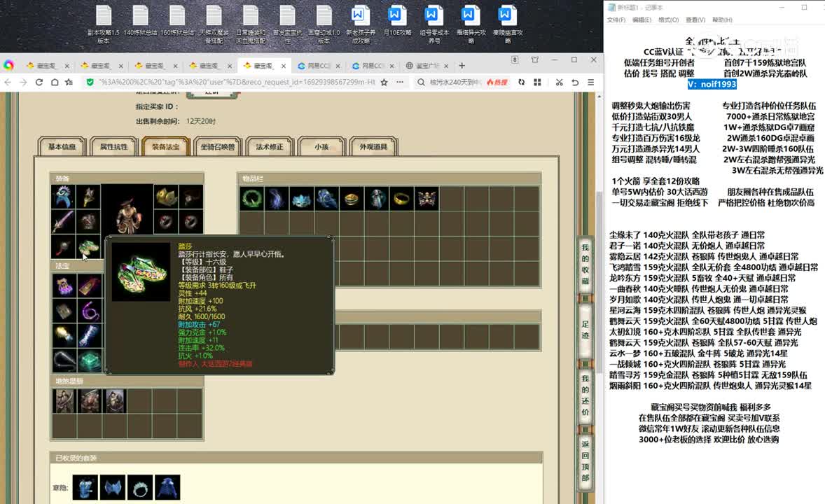Open the browser skin shirt icon
This screenshot has width=825, height=504.
(535, 60)
